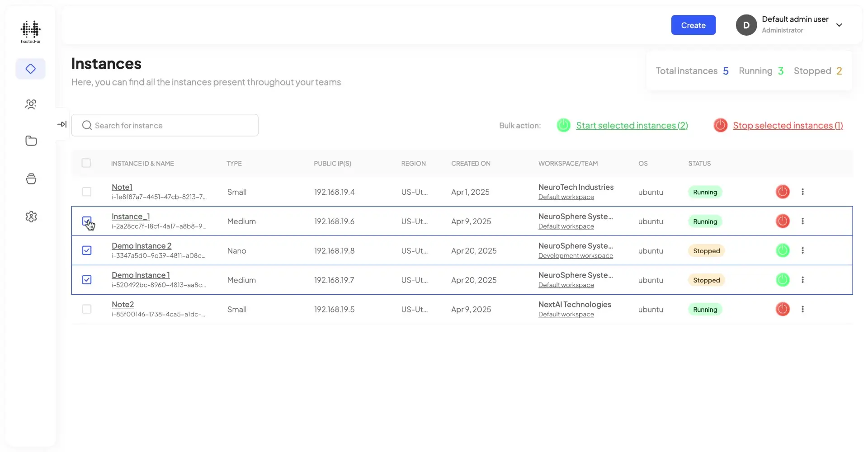This screenshot has width=868, height=452.
Task: Select all instances with the header checkbox
Action: click(86, 163)
